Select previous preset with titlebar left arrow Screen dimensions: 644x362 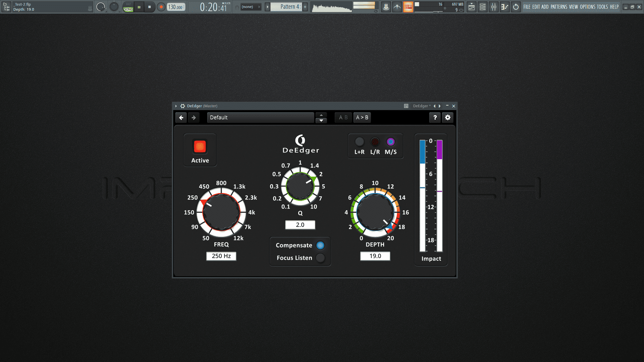pos(435,106)
